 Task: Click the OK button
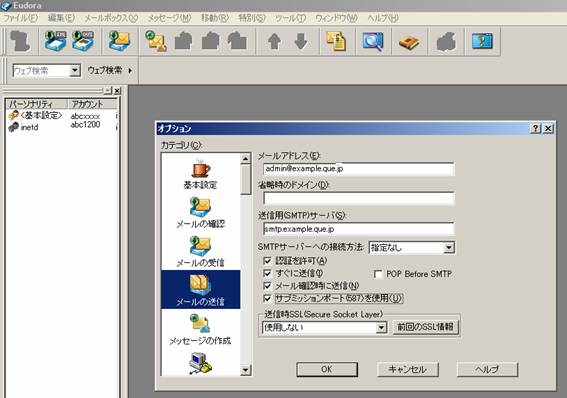tap(327, 369)
